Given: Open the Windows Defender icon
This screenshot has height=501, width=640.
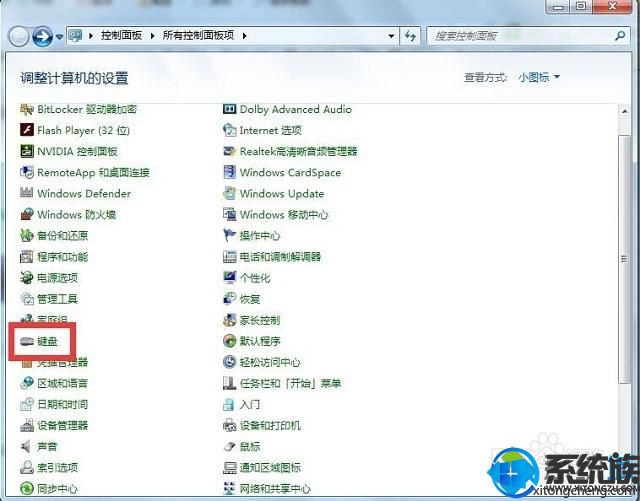Looking at the screenshot, I should 27,194.
